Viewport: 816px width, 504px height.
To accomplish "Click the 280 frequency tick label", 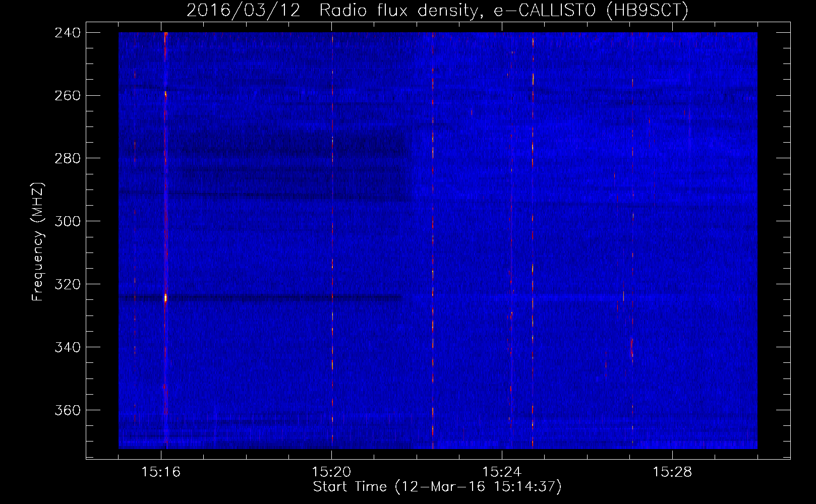I will (x=67, y=158).
